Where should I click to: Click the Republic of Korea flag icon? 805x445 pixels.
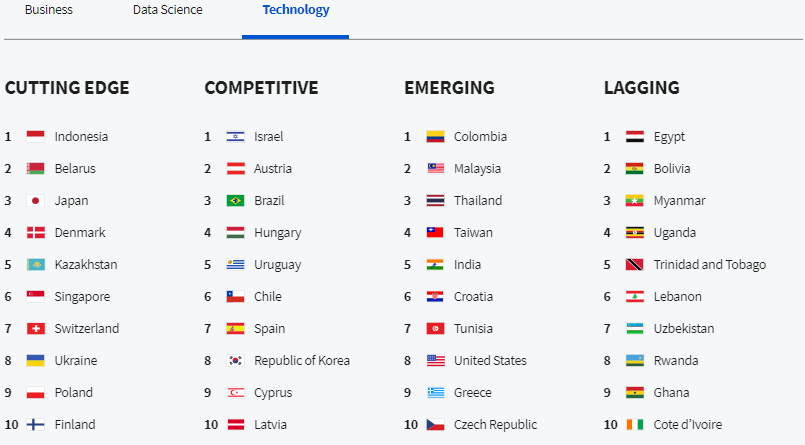click(235, 361)
